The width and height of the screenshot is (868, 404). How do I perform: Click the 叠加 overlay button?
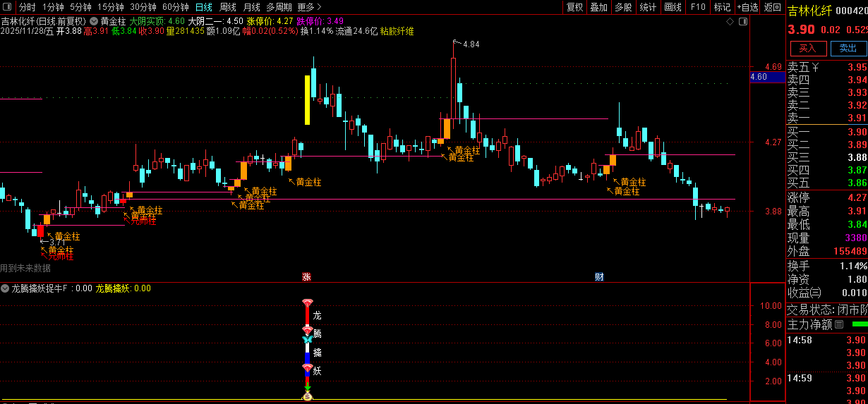tap(598, 7)
